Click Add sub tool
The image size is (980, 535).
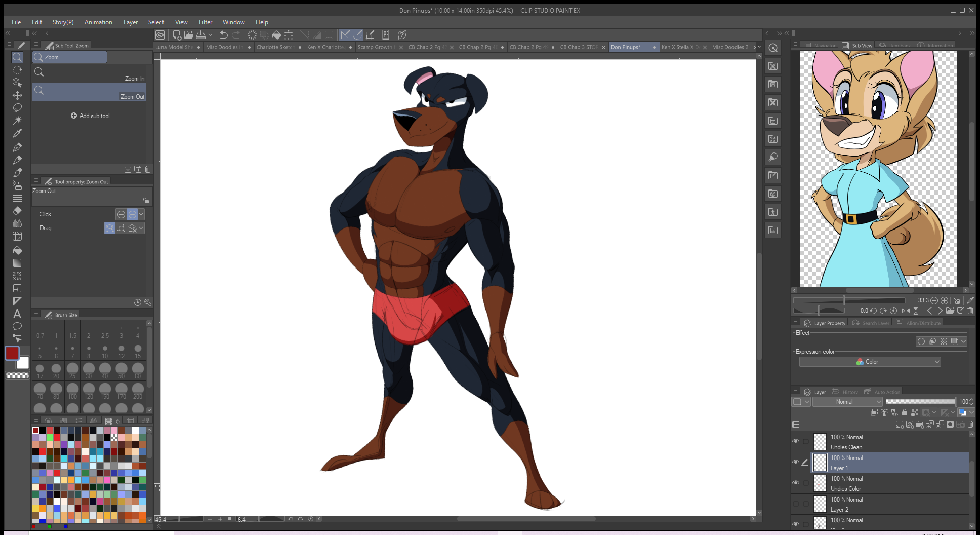click(90, 116)
